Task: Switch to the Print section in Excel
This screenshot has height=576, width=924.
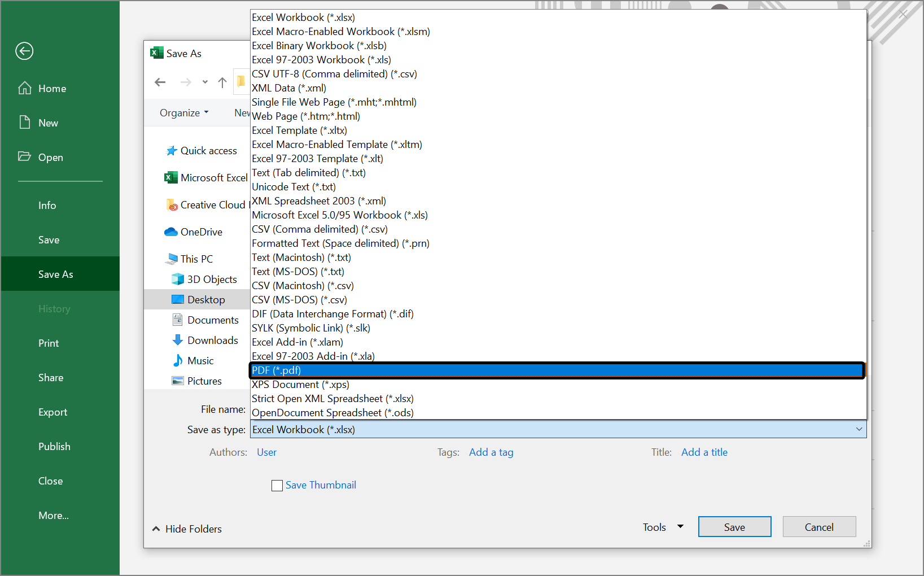Action: 49,343
